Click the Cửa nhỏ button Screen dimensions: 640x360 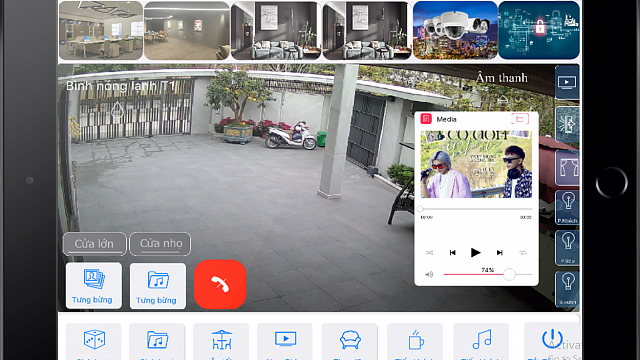160,244
